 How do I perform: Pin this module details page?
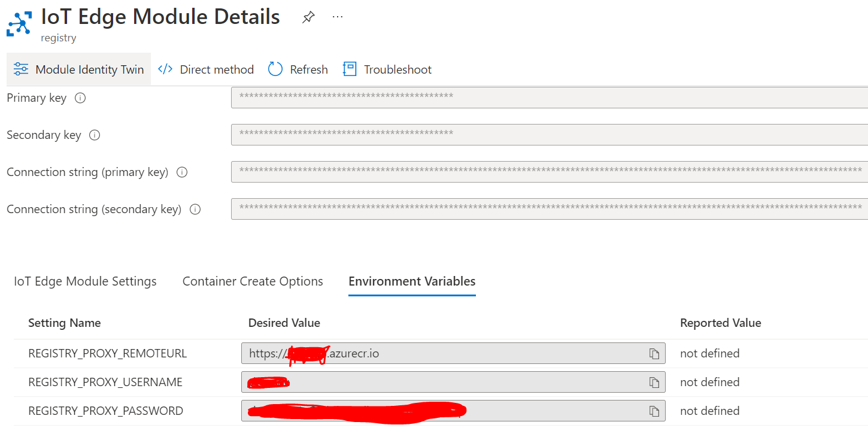tap(308, 17)
